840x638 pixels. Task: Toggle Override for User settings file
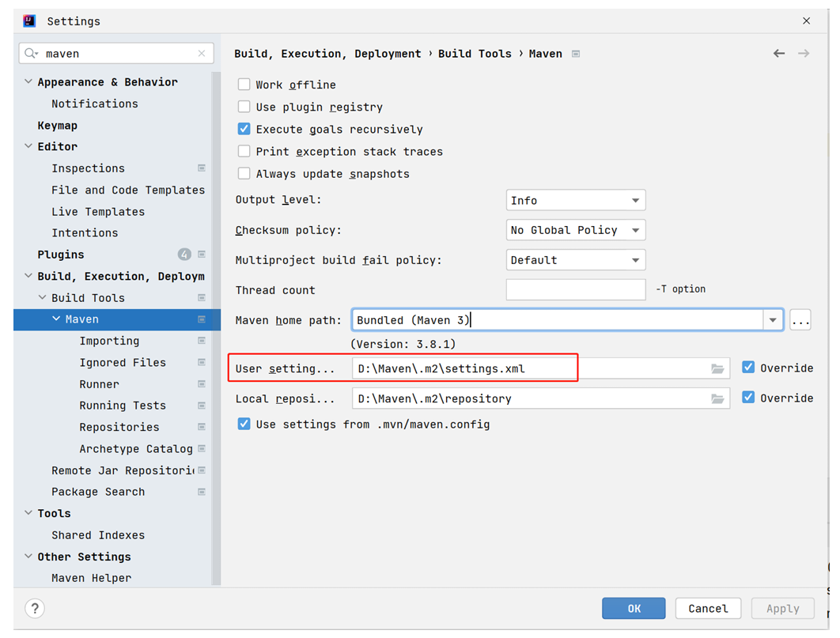click(x=748, y=367)
